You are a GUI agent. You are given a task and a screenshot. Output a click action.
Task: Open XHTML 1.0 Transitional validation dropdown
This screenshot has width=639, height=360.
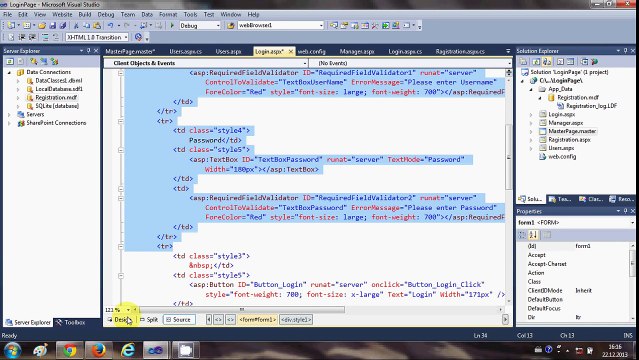point(126,37)
